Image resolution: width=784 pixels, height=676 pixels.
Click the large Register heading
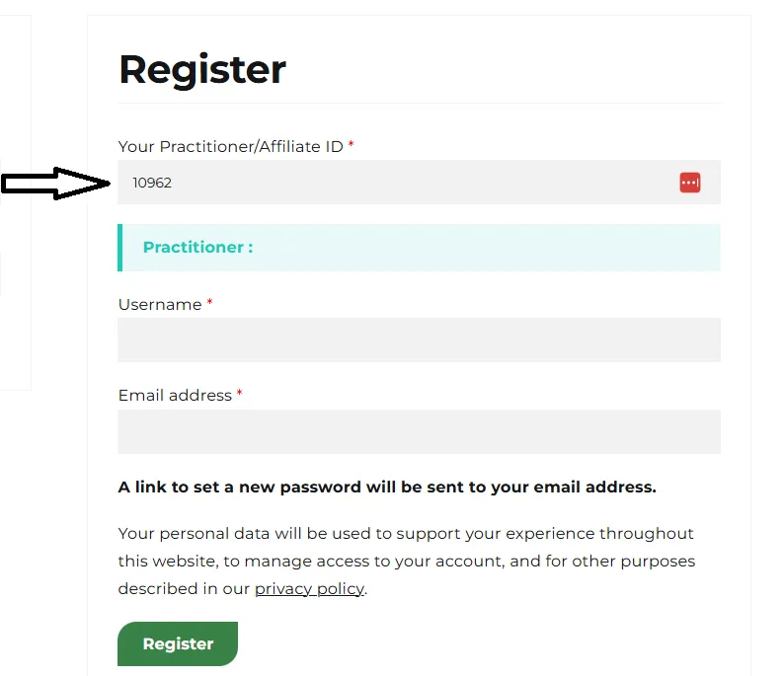[x=202, y=69]
